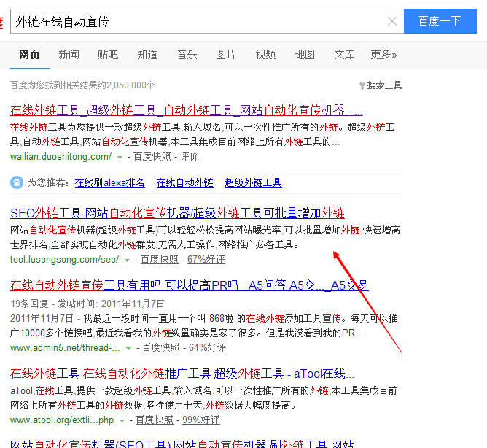This screenshot has height=448, width=487.
Task: Expand dropdown arrow next to www.atool.org/extli...php
Action: (122, 421)
